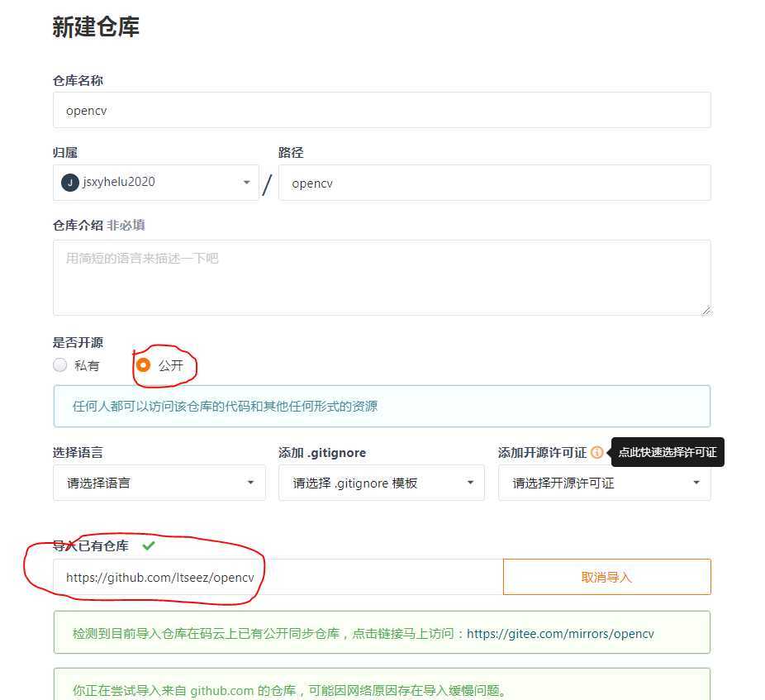The image size is (765, 700).
Task: Expand the .gitignore template dropdown
Action: pos(381,483)
